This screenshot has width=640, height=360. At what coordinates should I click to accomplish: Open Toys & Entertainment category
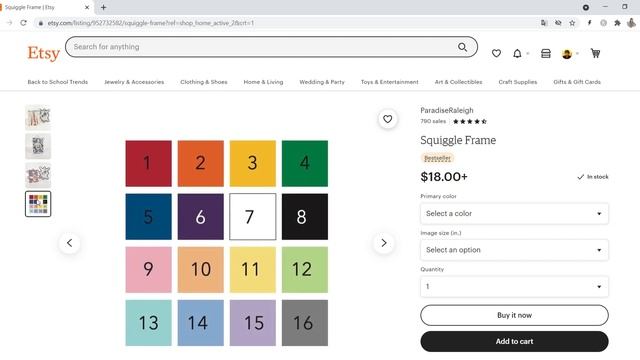(389, 82)
